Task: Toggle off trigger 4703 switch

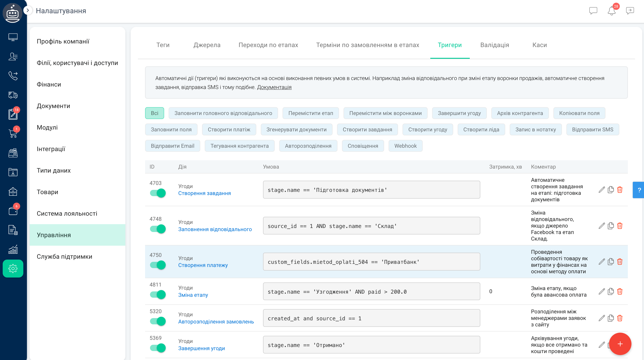Action: tap(158, 193)
